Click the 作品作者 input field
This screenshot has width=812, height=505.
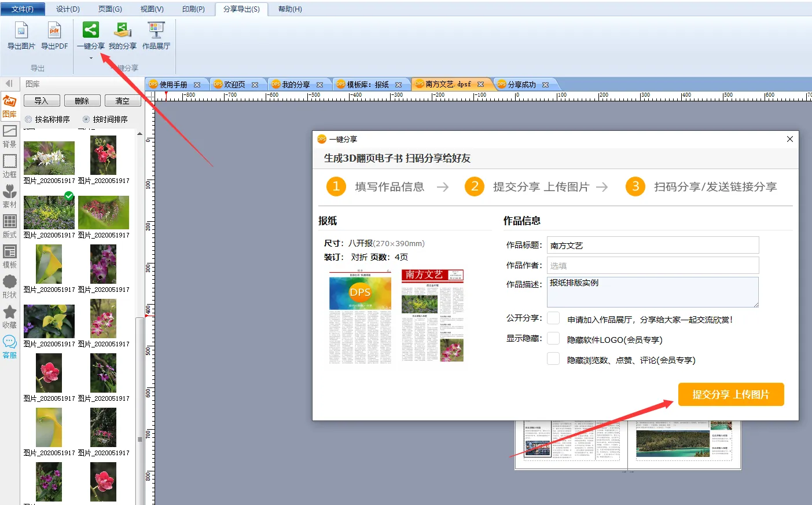[652, 265]
